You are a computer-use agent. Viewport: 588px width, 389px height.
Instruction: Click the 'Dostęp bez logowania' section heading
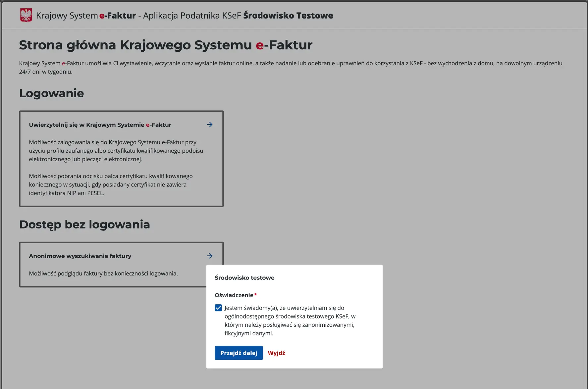pyautogui.click(x=84, y=224)
